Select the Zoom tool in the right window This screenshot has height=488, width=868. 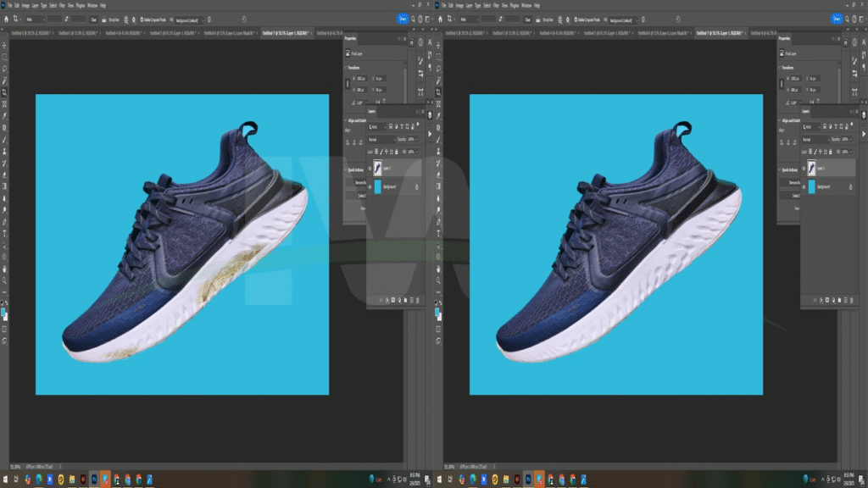point(439,280)
